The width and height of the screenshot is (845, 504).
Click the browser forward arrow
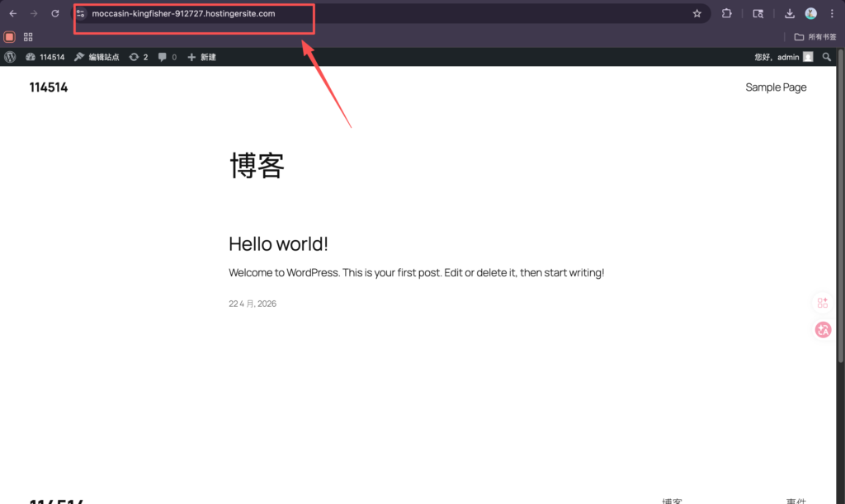34,13
